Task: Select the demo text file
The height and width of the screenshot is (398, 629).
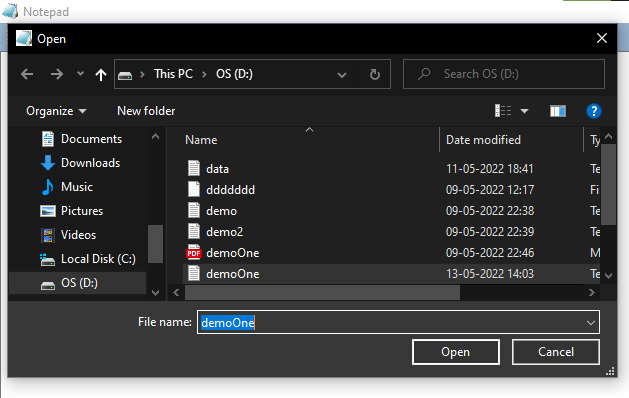Action: (221, 211)
